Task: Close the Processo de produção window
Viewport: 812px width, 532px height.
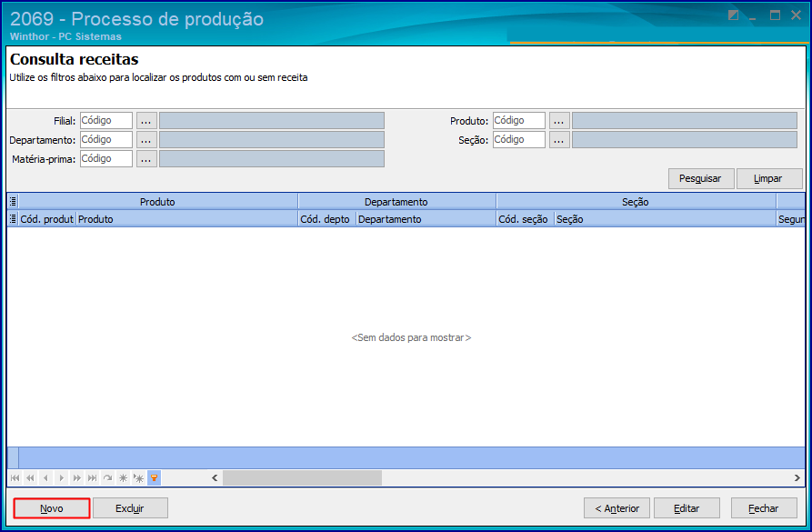Action: (797, 15)
